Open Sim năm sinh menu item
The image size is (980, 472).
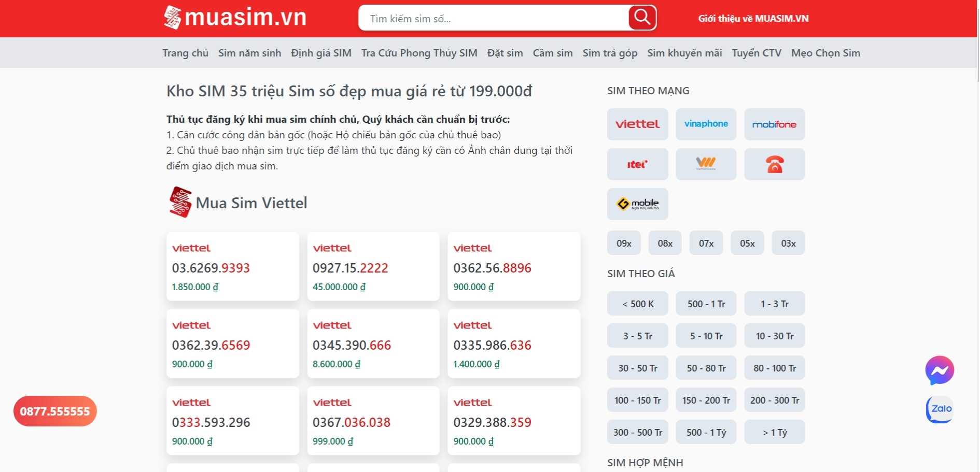(x=249, y=53)
